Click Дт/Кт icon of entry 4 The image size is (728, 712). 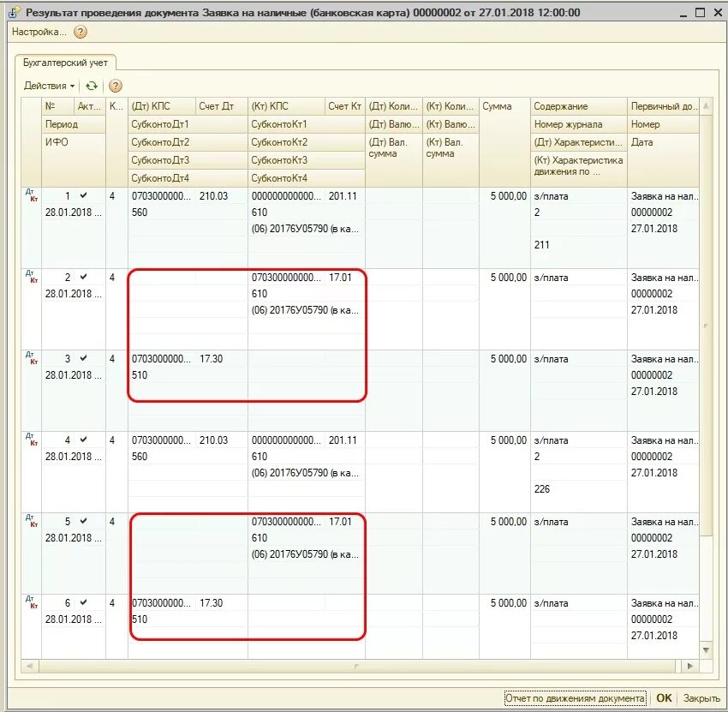point(32,439)
